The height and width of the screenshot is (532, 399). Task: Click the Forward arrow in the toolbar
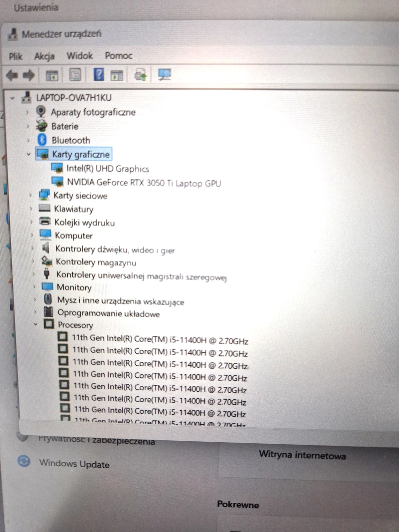point(29,75)
